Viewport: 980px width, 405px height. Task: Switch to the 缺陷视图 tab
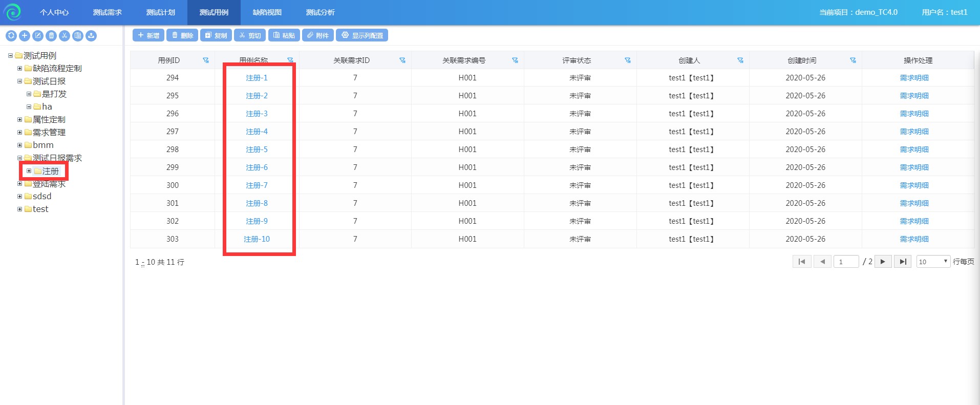pos(267,12)
